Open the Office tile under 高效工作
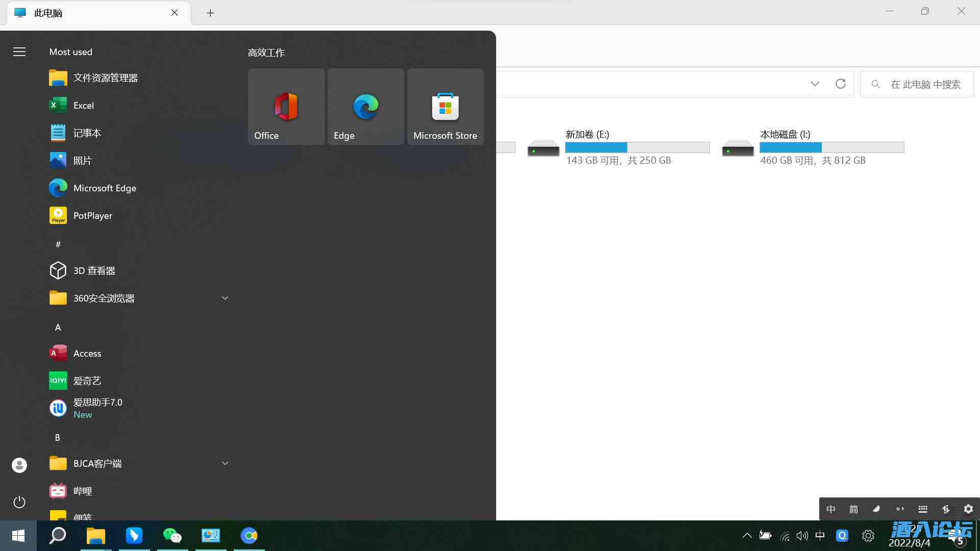The image size is (980, 551). [x=285, y=107]
